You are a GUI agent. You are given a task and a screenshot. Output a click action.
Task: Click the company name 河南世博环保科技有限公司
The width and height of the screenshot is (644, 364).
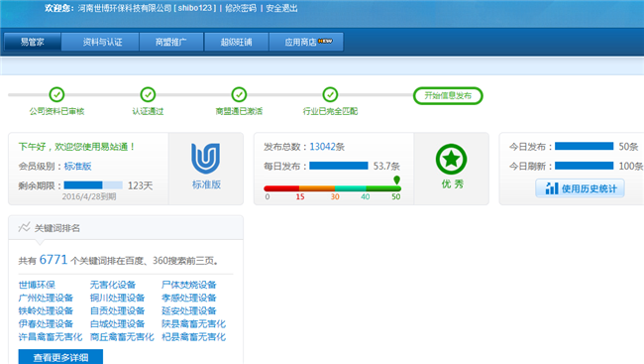[x=125, y=8]
